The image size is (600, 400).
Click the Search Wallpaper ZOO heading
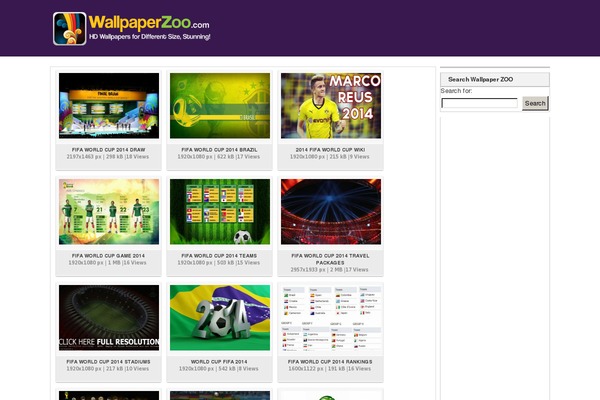click(x=481, y=79)
